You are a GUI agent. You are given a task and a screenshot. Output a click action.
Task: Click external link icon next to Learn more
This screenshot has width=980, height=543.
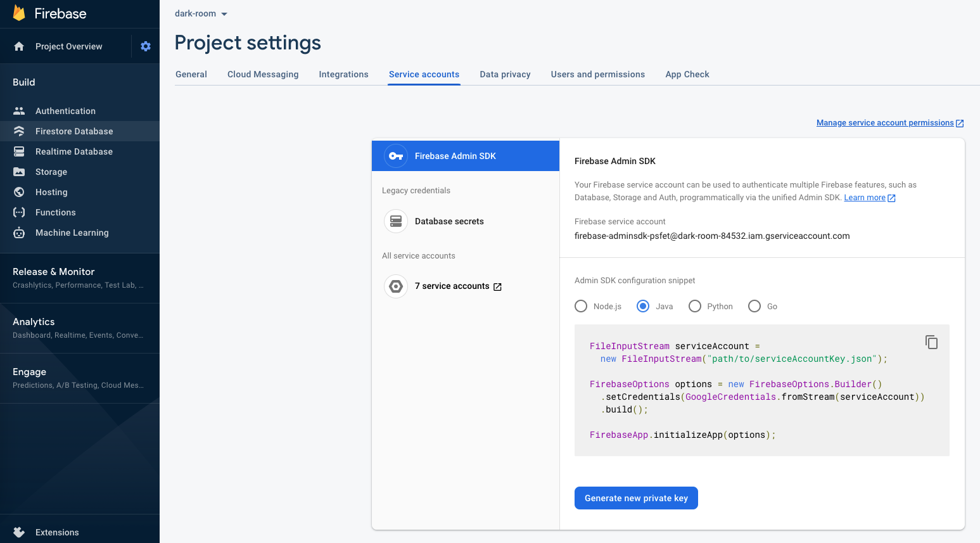click(x=891, y=198)
